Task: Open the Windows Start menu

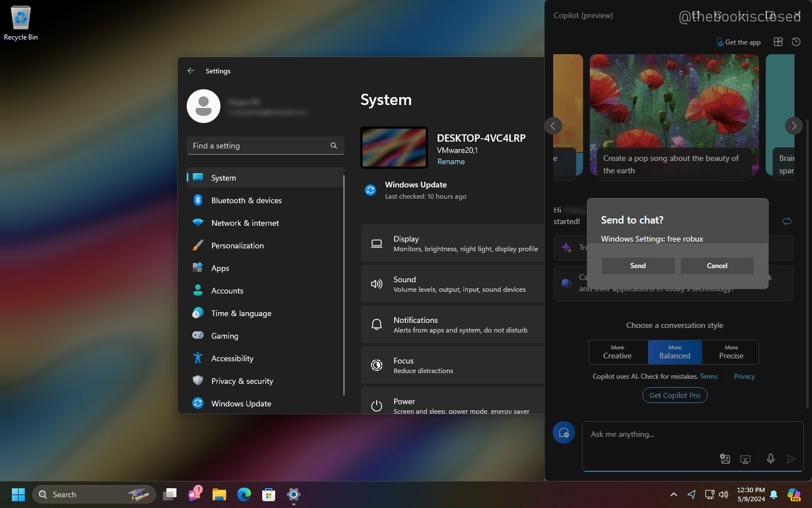Action: point(18,494)
